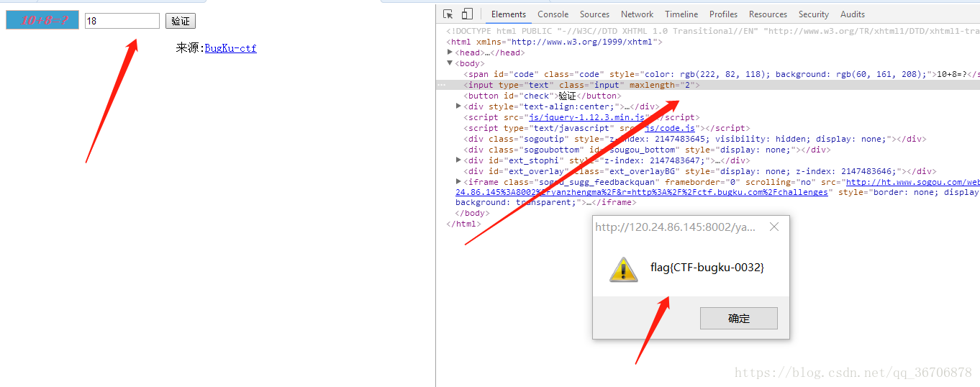Click the closing </body> tag line

[x=472, y=214]
